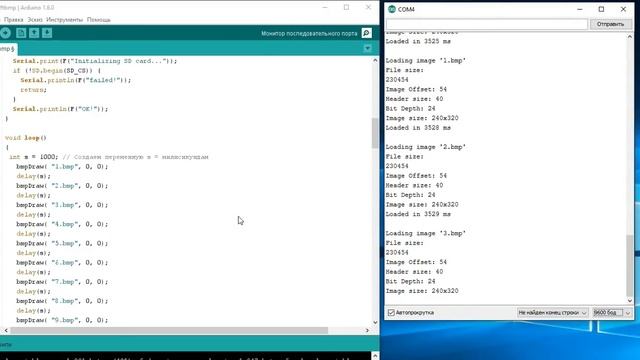Click the console scroll-up arrow at bottom

tap(375, 356)
